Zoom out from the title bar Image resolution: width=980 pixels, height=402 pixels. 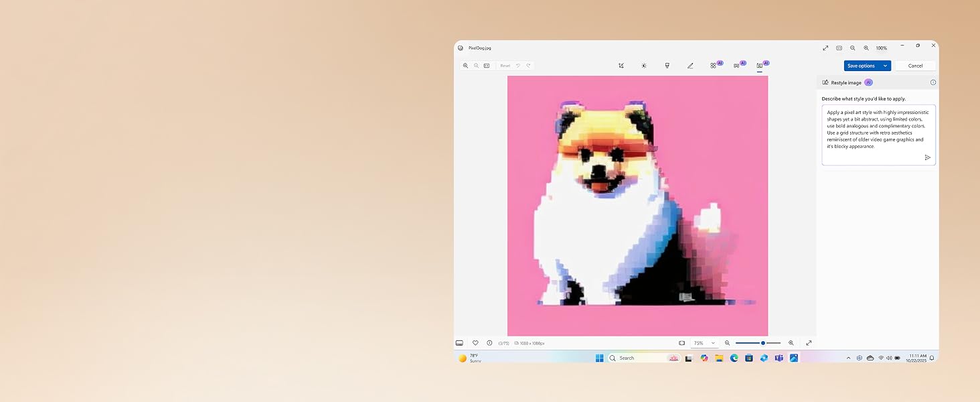click(852, 48)
